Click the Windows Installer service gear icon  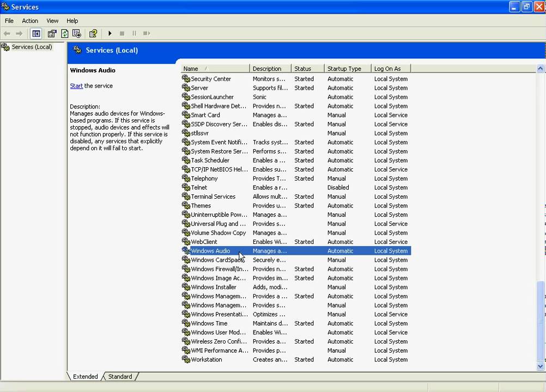coord(186,287)
